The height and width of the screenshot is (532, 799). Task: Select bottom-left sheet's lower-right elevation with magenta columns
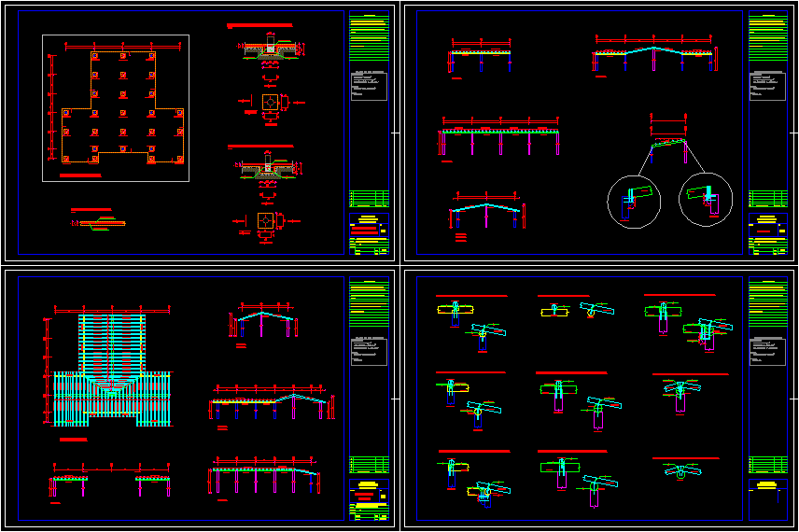click(264, 478)
